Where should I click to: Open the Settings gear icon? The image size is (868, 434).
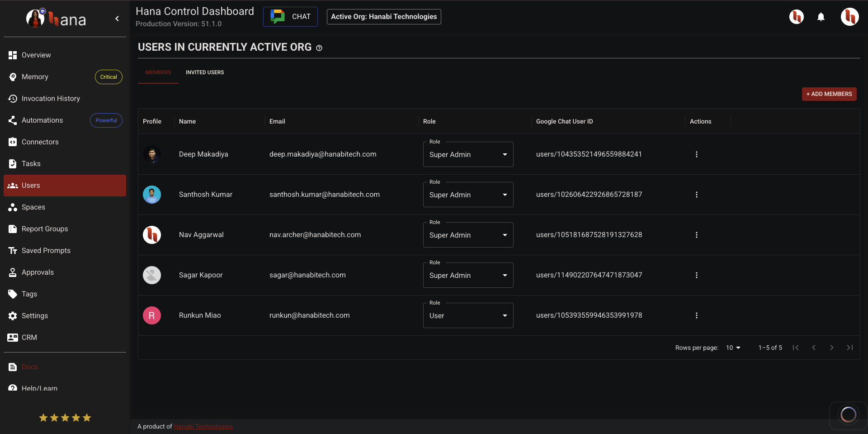coord(13,315)
